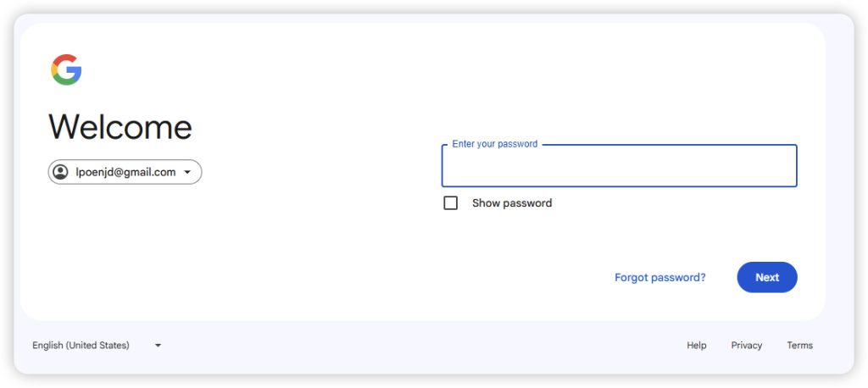868x388 pixels.
Task: Open the English (United States) language selector
Action: click(81, 346)
